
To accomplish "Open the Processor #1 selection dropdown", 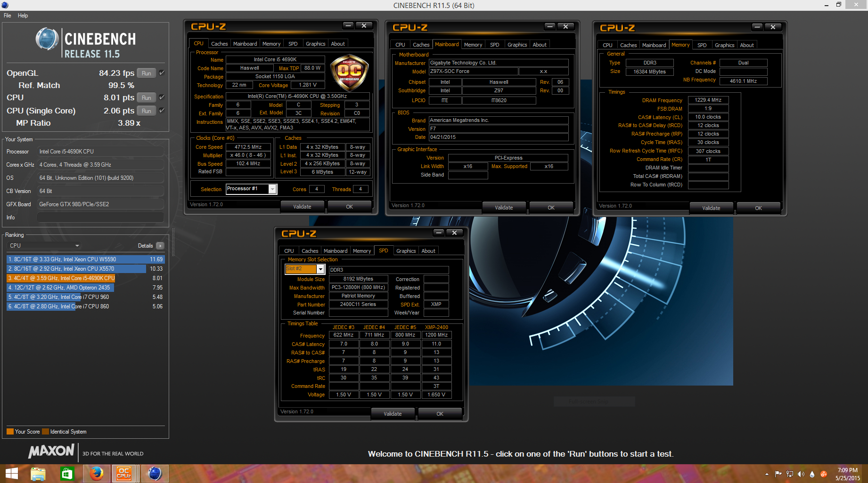I will coord(272,189).
